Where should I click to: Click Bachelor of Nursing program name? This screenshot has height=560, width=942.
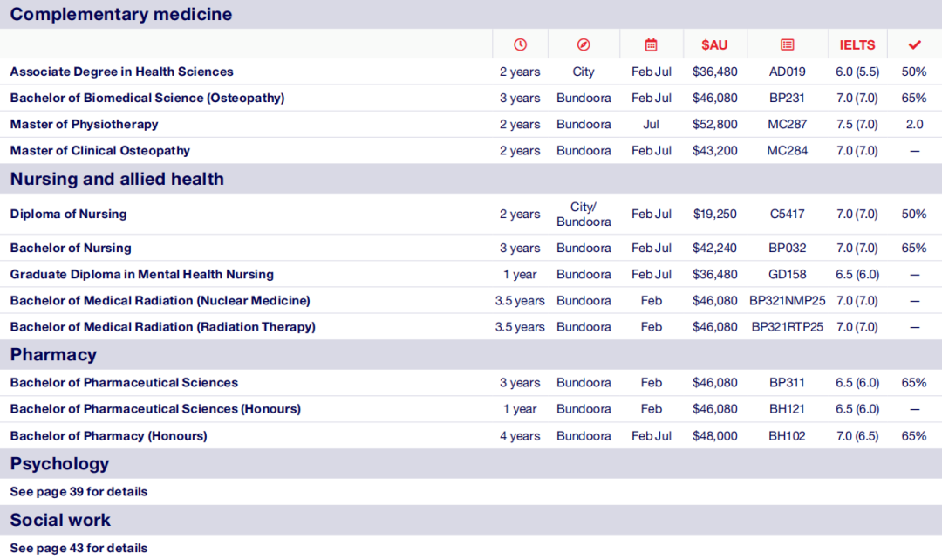coord(71,248)
